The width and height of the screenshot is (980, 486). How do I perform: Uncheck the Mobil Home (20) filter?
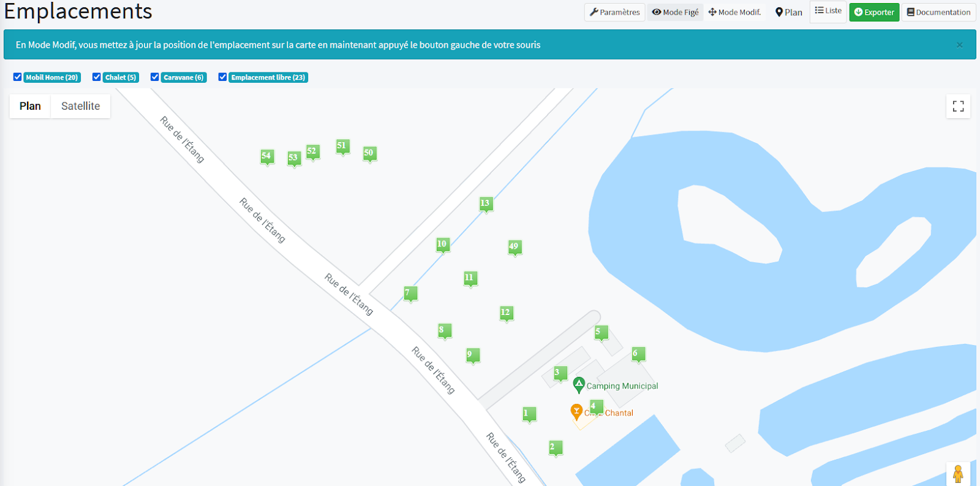coord(18,77)
